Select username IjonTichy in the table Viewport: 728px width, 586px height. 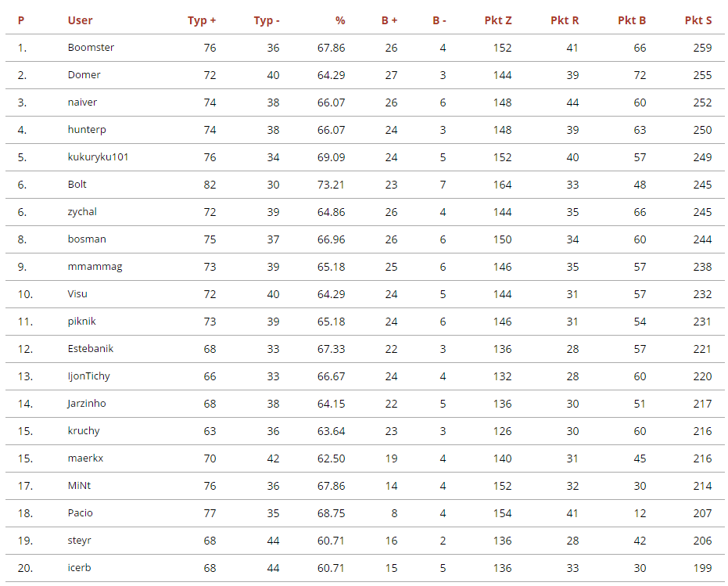click(x=88, y=376)
